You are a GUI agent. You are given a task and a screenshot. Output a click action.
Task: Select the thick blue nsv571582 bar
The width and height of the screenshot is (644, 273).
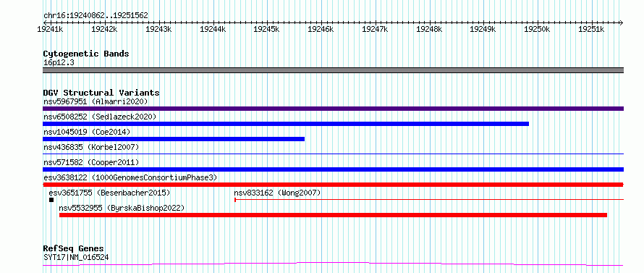333,169
